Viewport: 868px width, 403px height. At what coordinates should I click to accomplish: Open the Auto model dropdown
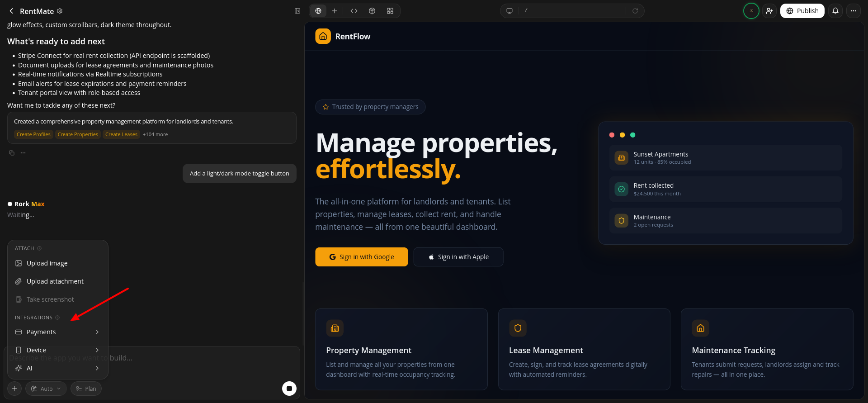tap(46, 389)
